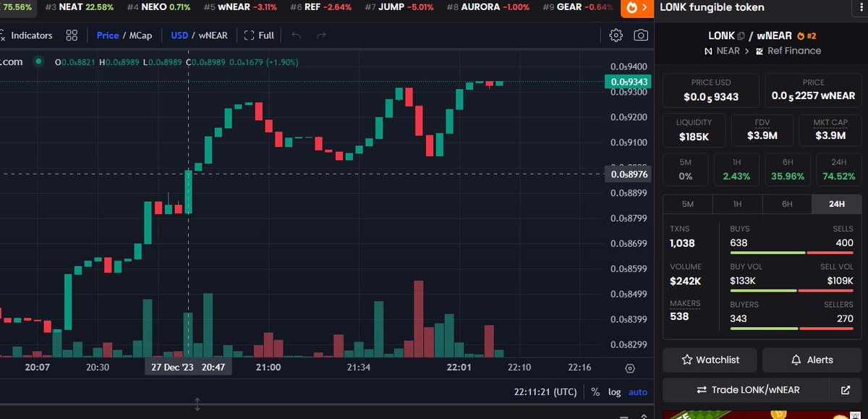Viewport: 868px width, 419px height.
Task: Click the buy vol vs sell vol bar
Action: pyautogui.click(x=792, y=290)
